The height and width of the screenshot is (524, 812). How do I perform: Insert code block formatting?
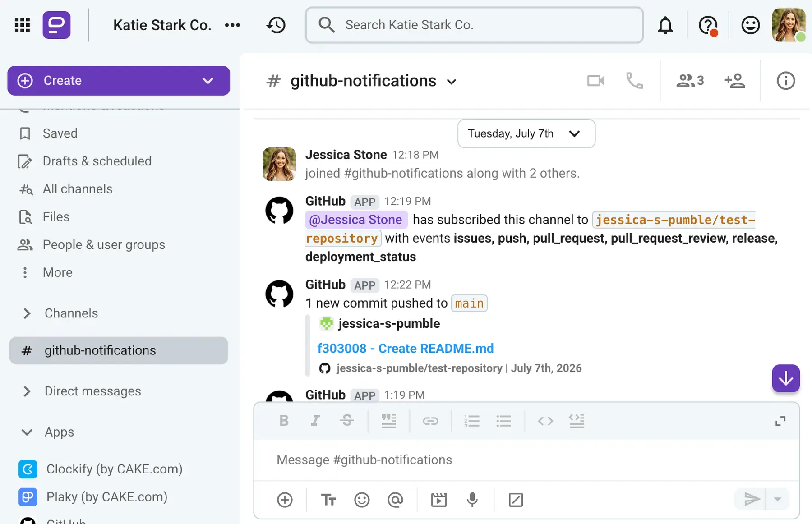click(x=577, y=421)
